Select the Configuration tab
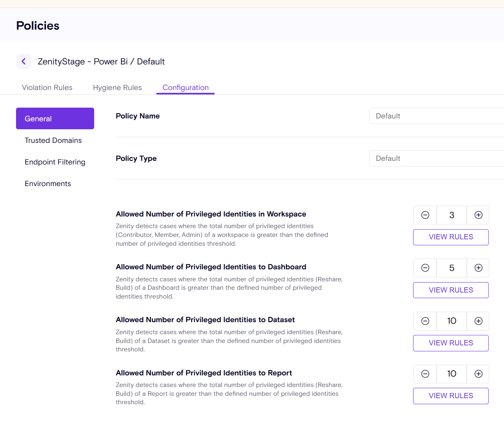The width and height of the screenshot is (504, 425). point(185,88)
